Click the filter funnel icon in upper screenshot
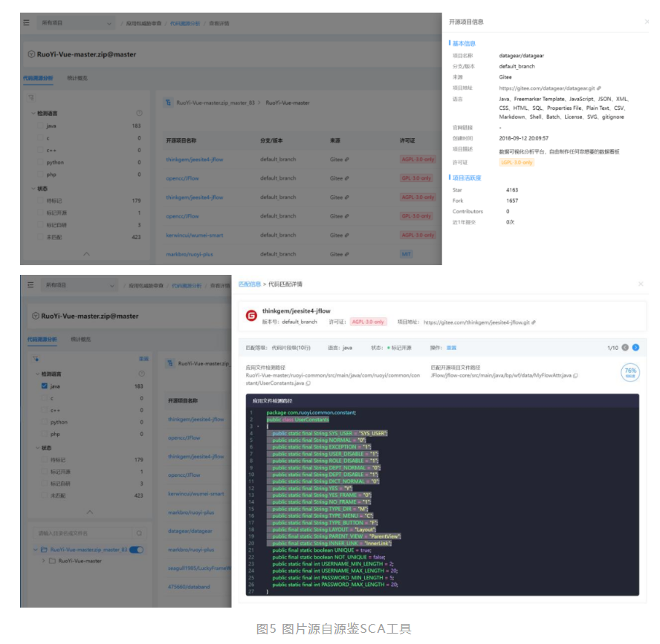660x644 pixels. pyautogui.click(x=31, y=97)
